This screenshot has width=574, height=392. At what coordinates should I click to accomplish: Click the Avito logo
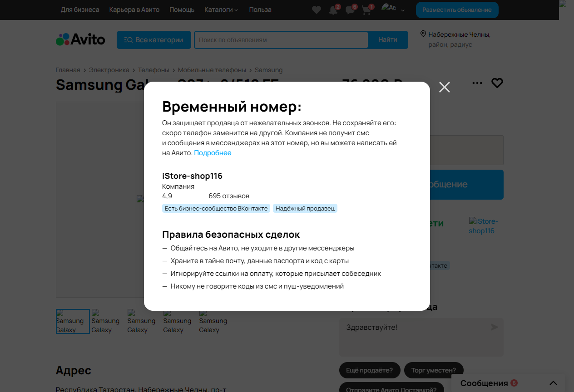[80, 39]
